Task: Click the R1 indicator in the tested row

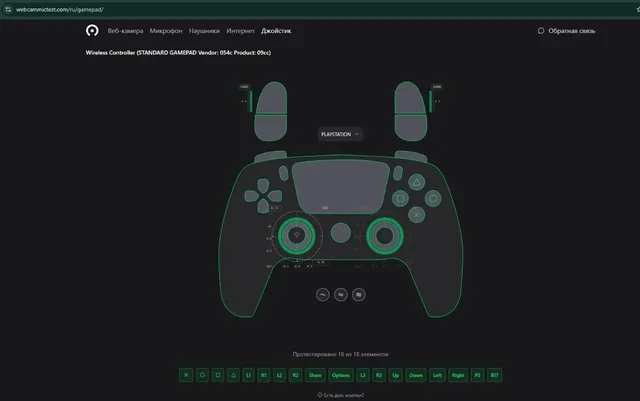Action: click(x=264, y=375)
